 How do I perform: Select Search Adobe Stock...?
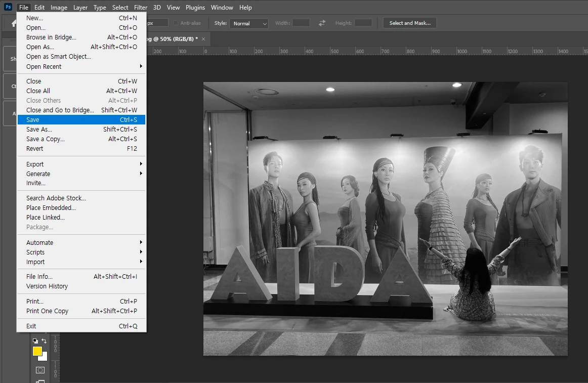81,198
